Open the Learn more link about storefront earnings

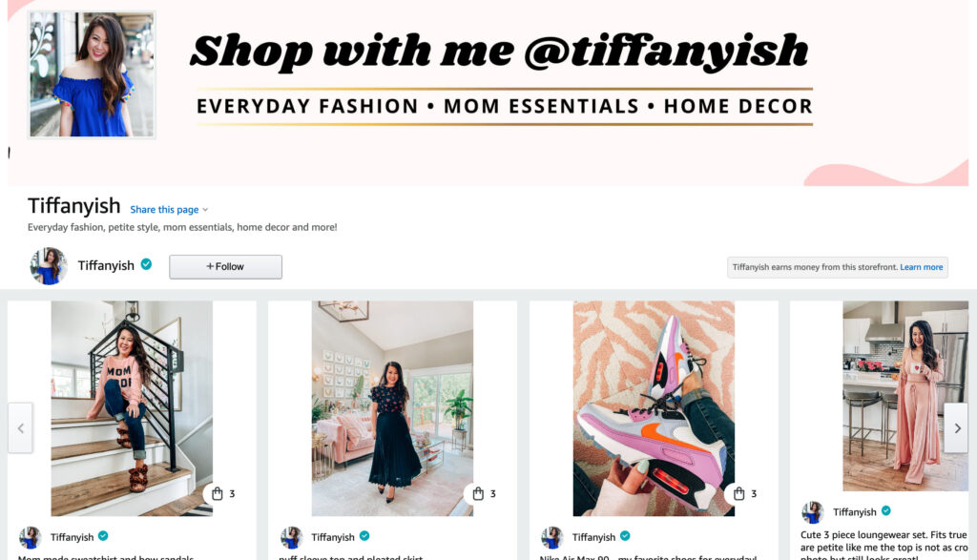coord(922,267)
